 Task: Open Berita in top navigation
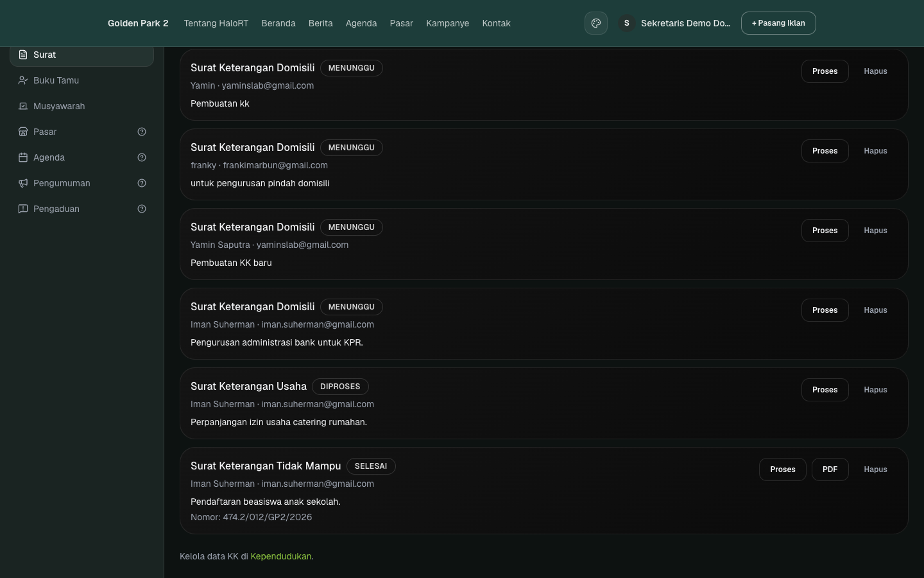321,23
